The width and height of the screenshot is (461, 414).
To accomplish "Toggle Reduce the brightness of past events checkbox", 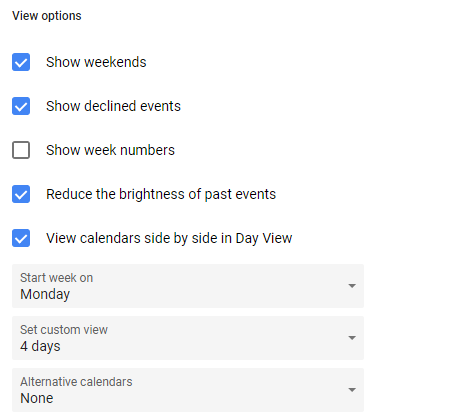I will point(21,194).
